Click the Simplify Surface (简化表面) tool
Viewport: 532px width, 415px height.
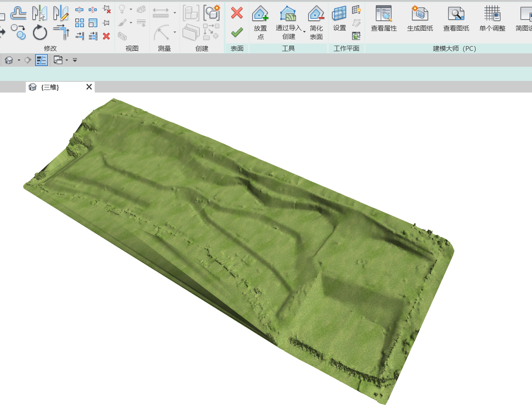coord(316,22)
